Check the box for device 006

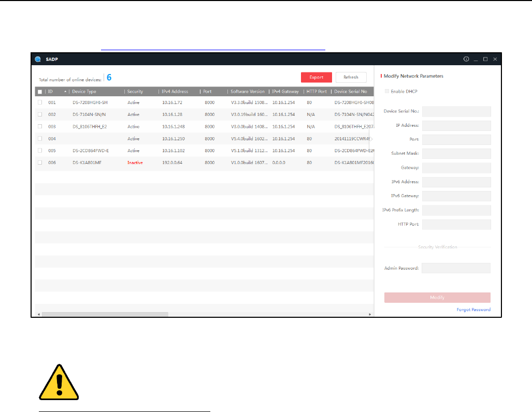pyautogui.click(x=40, y=163)
